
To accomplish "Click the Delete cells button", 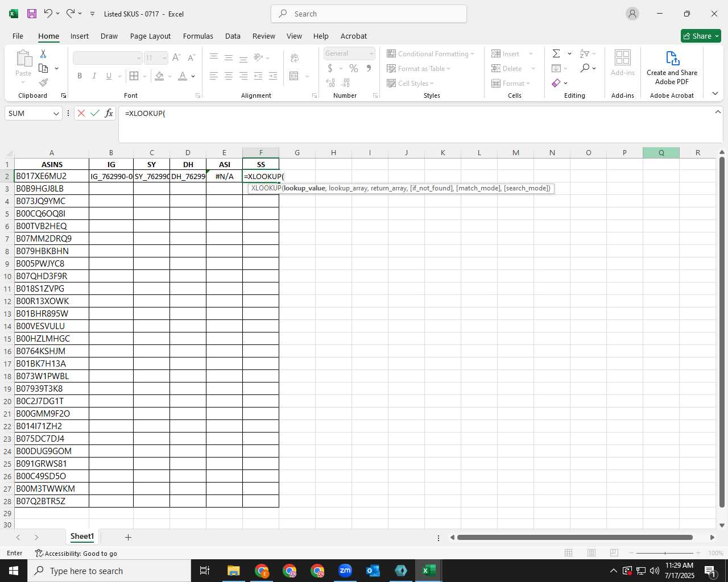I will 507,68.
